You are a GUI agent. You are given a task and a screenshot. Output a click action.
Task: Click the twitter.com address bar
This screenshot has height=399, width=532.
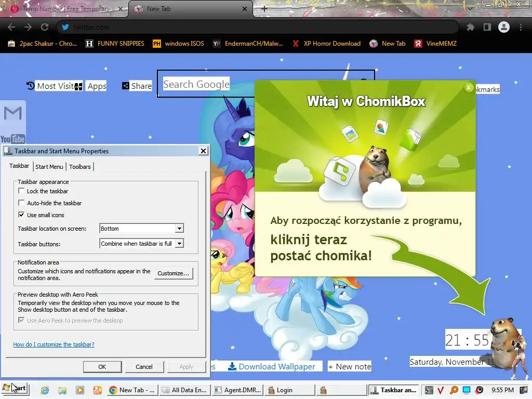[258, 27]
